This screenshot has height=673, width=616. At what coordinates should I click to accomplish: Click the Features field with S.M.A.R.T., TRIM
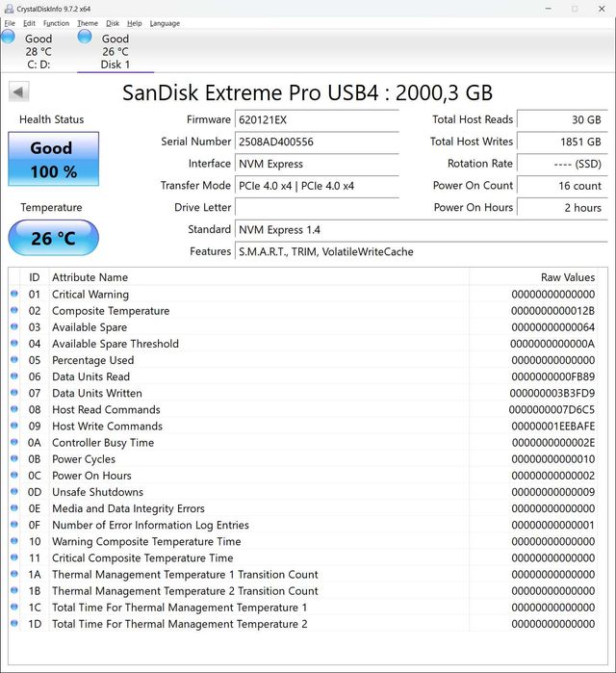(422, 251)
